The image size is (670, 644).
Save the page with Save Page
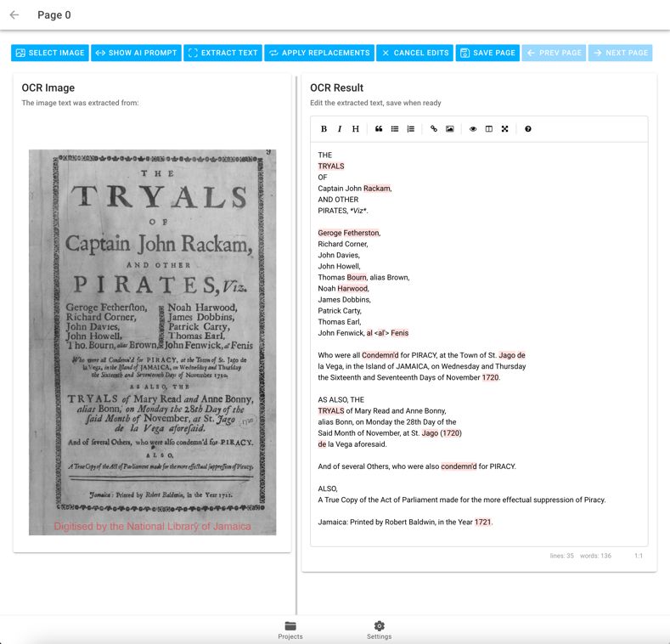click(487, 53)
